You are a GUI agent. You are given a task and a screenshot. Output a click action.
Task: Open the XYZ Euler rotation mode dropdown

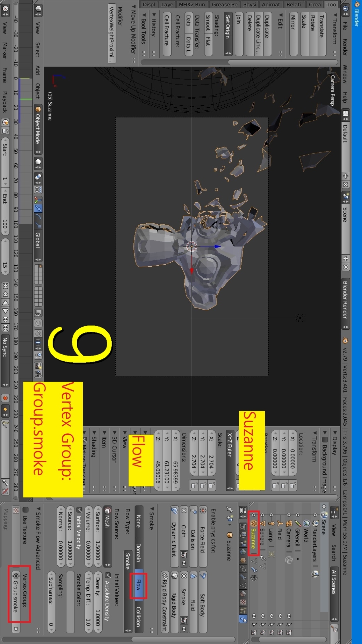(x=230, y=460)
